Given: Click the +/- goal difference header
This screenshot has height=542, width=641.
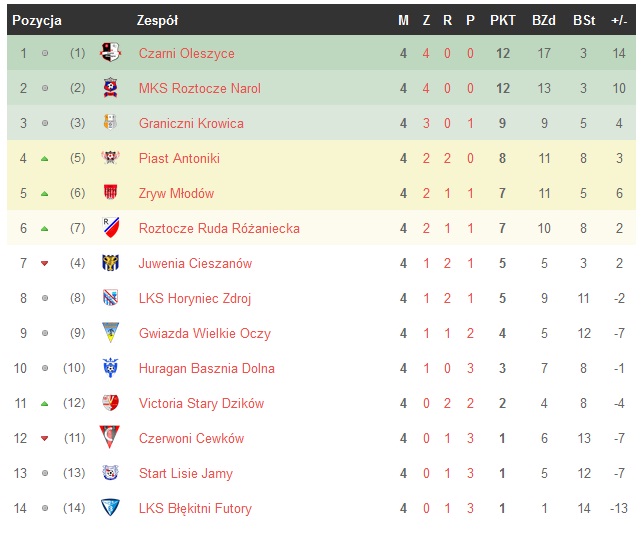Looking at the screenshot, I should coord(619,20).
